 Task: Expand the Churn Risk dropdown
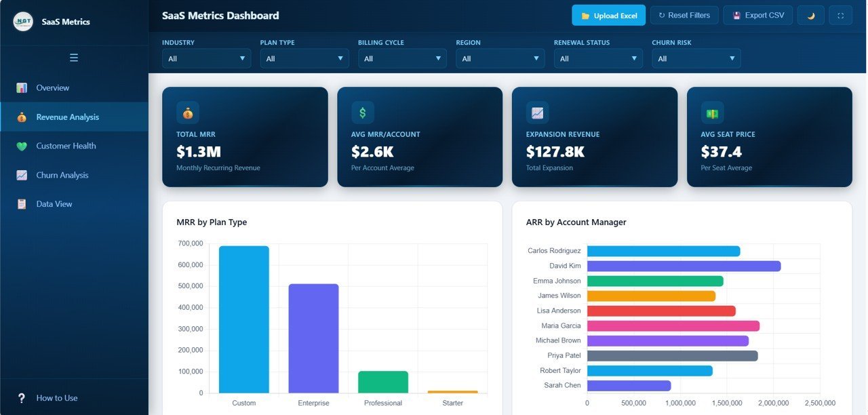[x=696, y=58]
